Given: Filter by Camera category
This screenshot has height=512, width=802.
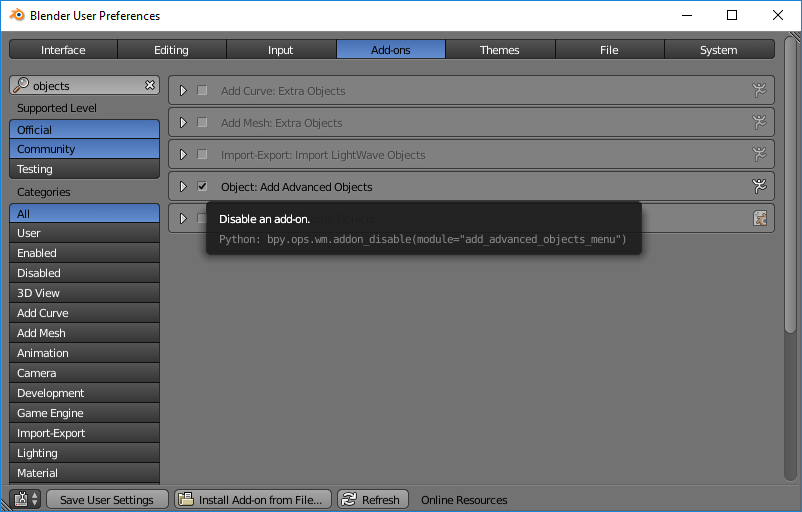Looking at the screenshot, I should [84, 372].
